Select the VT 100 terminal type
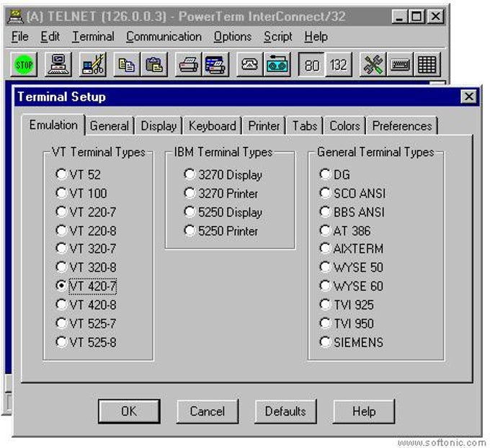The image size is (490, 448). pyautogui.click(x=61, y=193)
